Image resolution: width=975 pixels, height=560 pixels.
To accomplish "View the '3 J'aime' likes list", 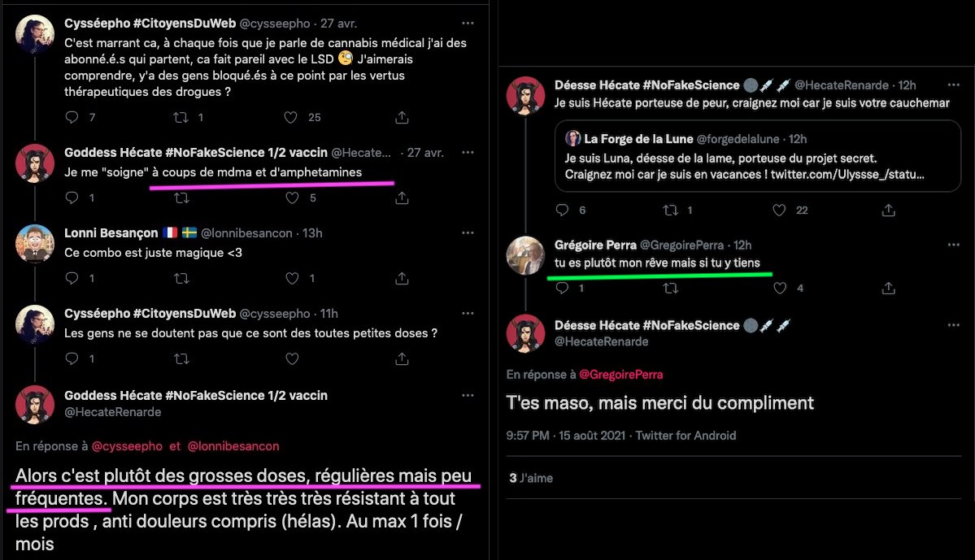I will [530, 478].
